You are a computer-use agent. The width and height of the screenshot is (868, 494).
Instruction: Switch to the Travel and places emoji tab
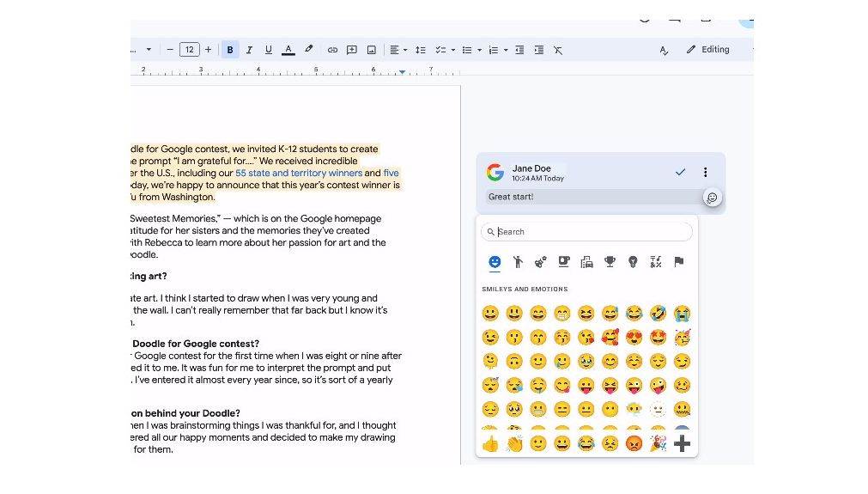click(586, 261)
